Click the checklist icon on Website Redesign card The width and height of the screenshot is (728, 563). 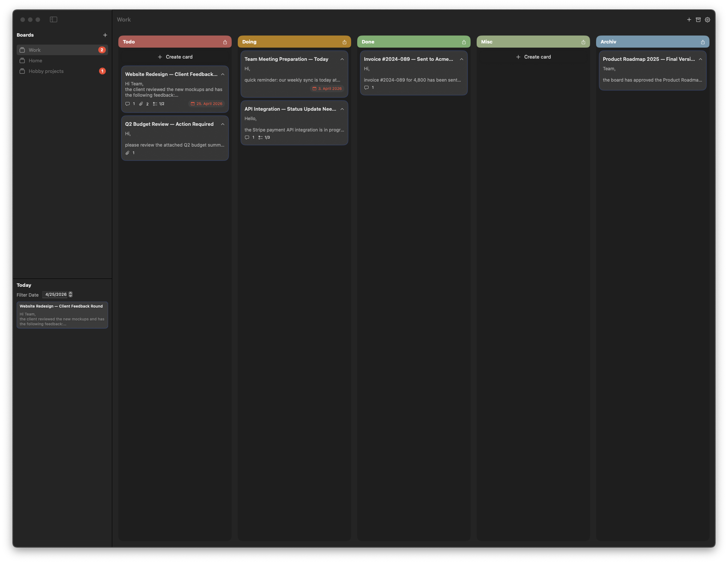pos(155,104)
